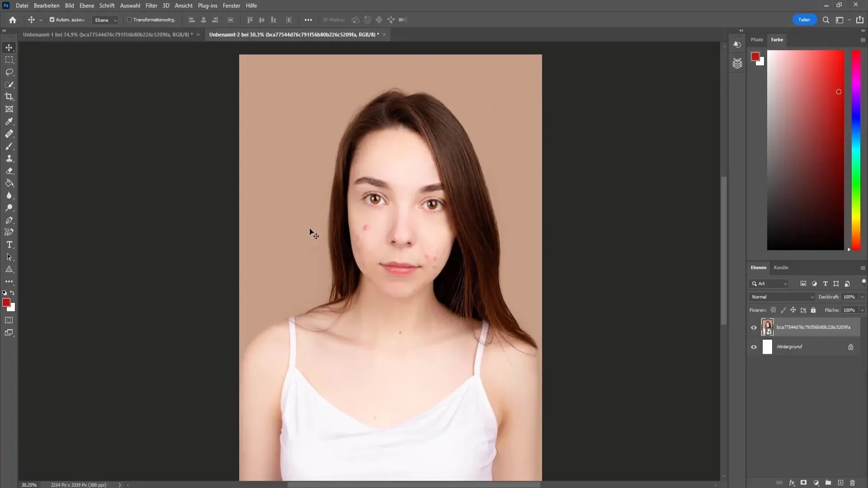Toggle lock on Hintergrund layer
Image resolution: width=868 pixels, height=488 pixels.
[x=851, y=347]
